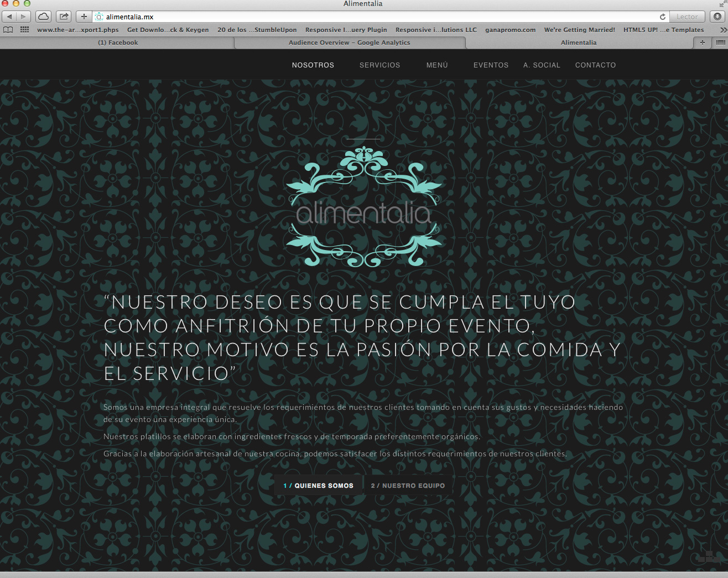Switch to Audience Overview Google Analytics tab

350,43
